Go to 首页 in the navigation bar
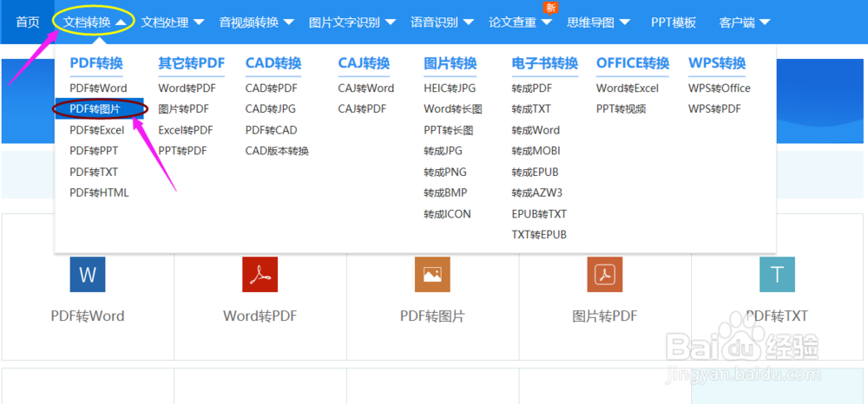The image size is (868, 404). 28,22
